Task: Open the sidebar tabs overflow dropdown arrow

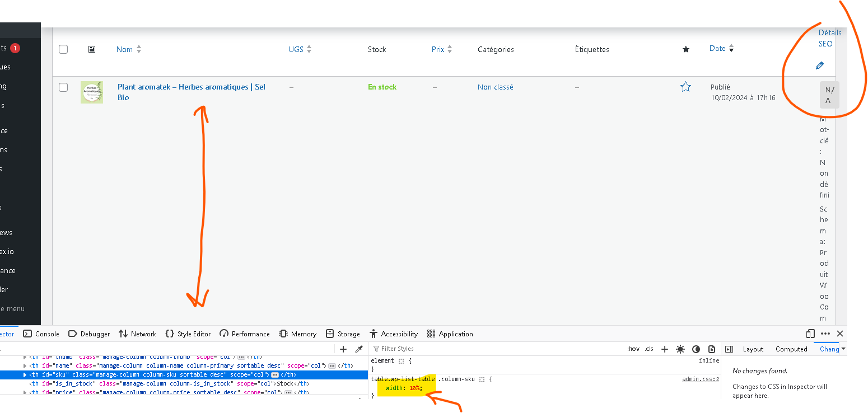Action: (843, 349)
